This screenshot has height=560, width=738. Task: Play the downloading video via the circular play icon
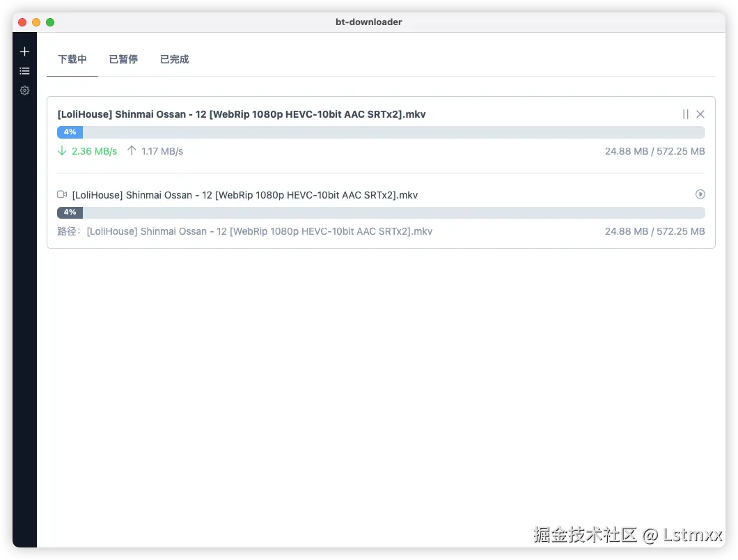pyautogui.click(x=700, y=194)
